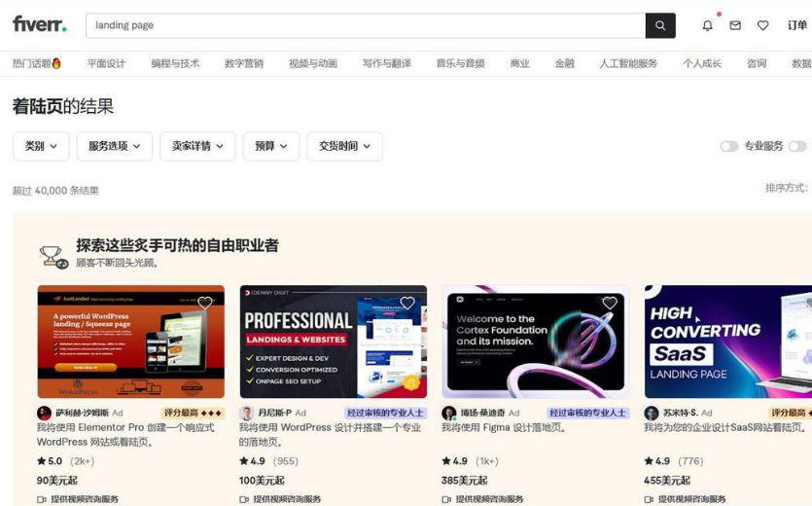Expand the 卖家详情 filter dropdown
The width and height of the screenshot is (812, 506).
197,146
